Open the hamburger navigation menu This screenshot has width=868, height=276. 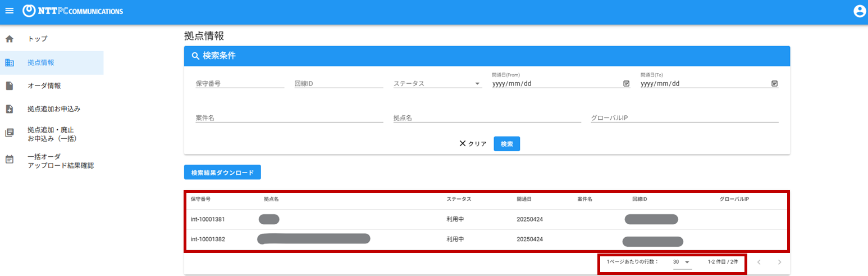tap(9, 11)
